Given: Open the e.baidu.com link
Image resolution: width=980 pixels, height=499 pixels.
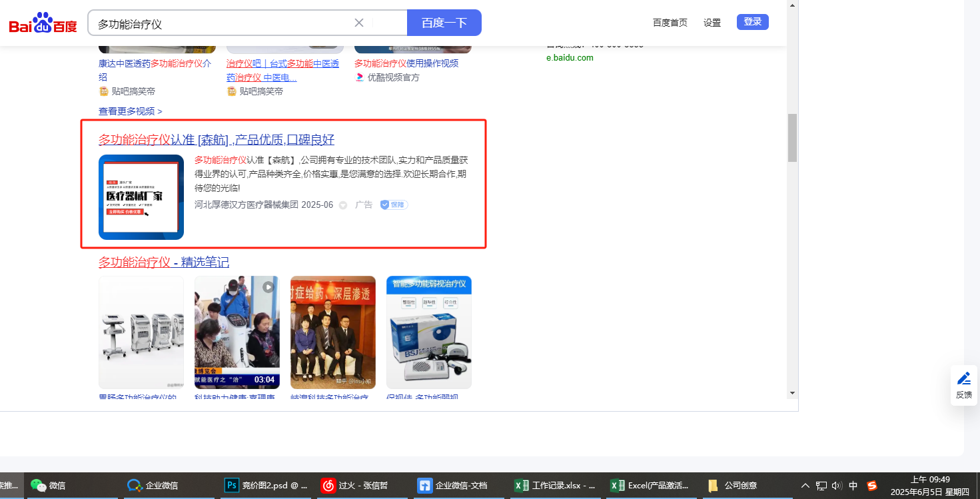Looking at the screenshot, I should [x=570, y=58].
